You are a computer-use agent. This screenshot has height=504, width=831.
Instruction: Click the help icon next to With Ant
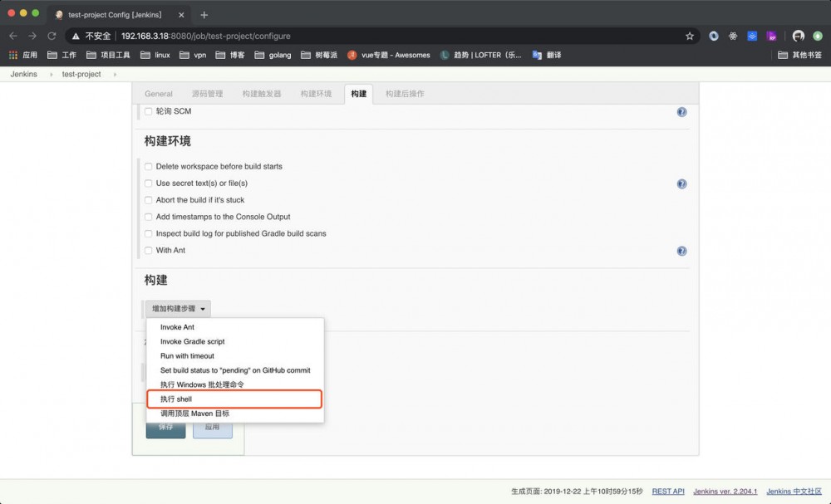(681, 250)
